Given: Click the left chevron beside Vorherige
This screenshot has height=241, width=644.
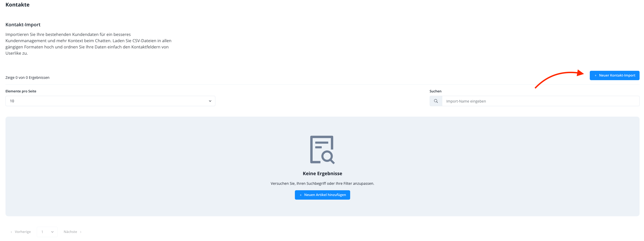Looking at the screenshot, I should point(11,232).
